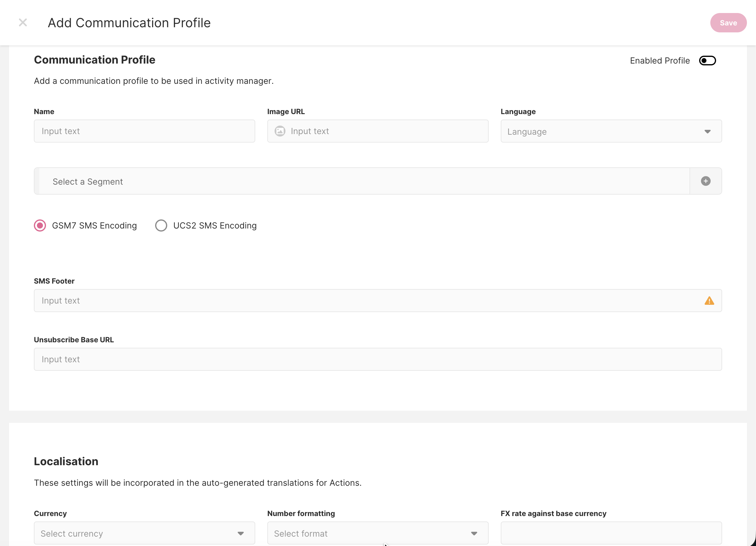The height and width of the screenshot is (546, 756).
Task: Close the Add Communication Profile dialog
Action: point(23,23)
